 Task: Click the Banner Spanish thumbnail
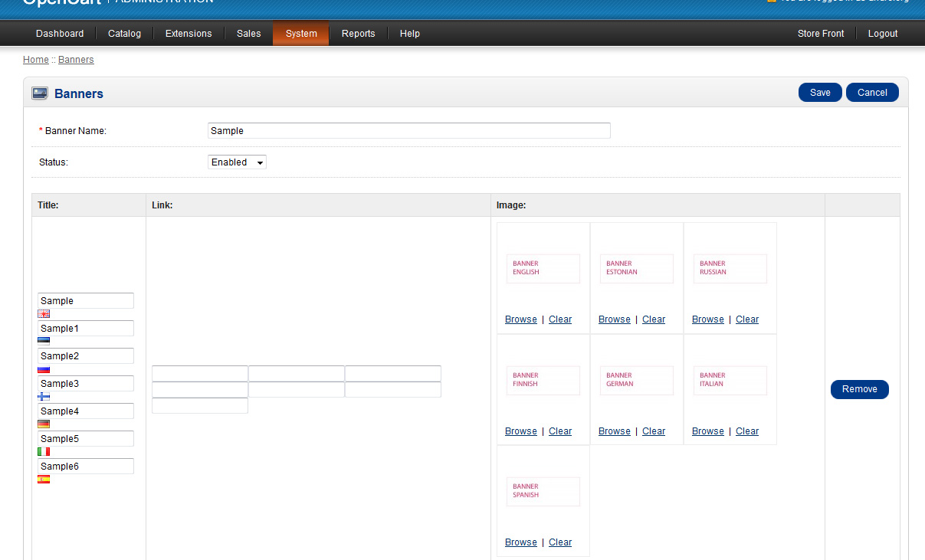pos(543,491)
